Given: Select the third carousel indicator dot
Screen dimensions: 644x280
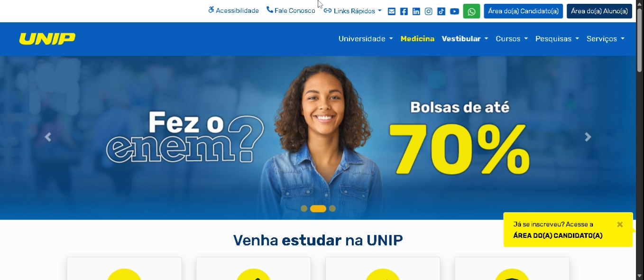Looking at the screenshot, I should point(332,208).
